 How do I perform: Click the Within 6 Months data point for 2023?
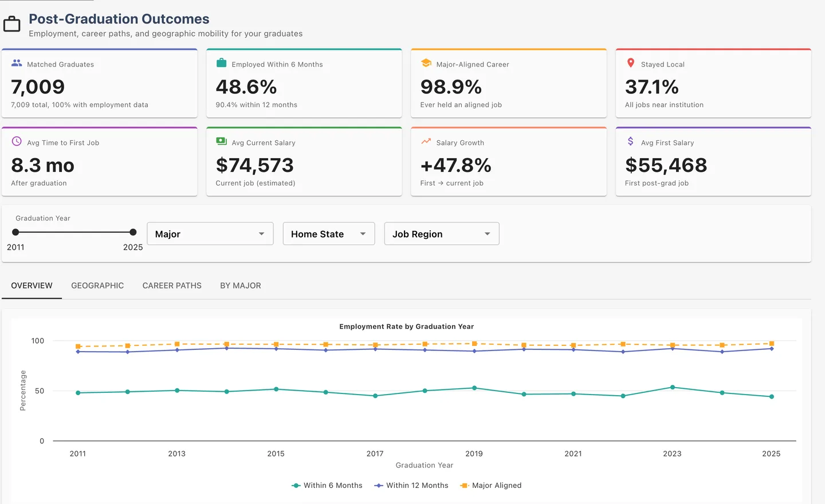(x=673, y=387)
